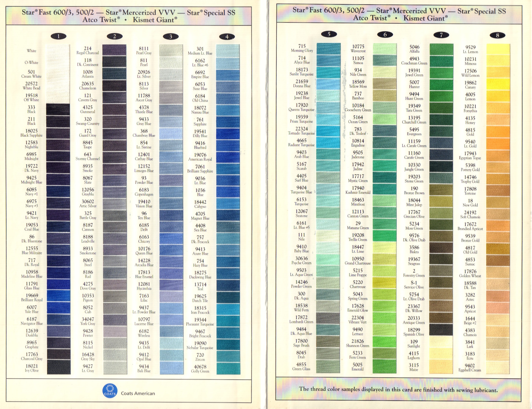Click the column 3 number badge
Screen dimensions: 532x409
pos(171,37)
